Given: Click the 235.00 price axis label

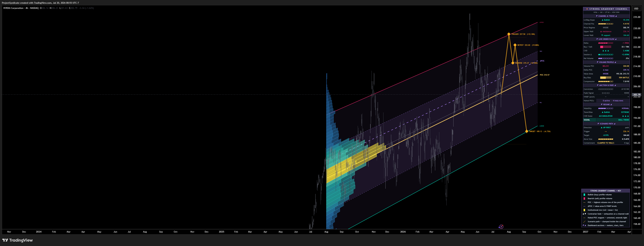Looking at the screenshot, I should 637,17.
